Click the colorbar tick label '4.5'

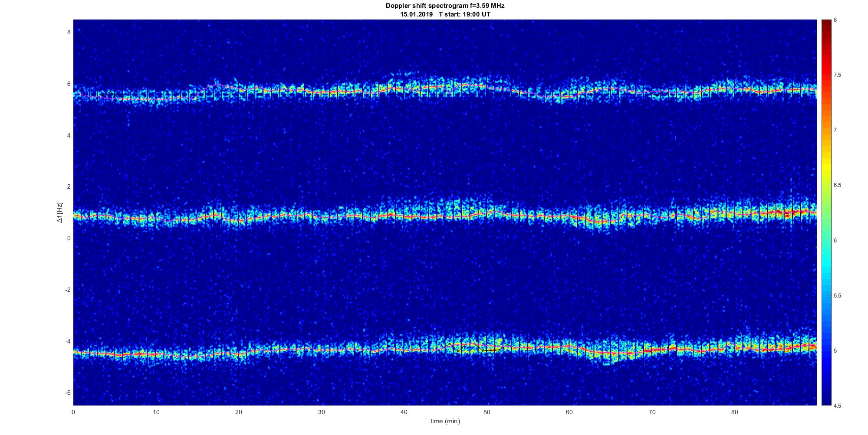tap(838, 406)
